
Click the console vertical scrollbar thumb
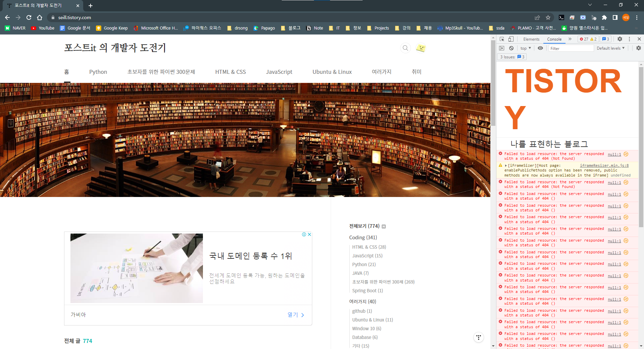click(x=641, y=147)
